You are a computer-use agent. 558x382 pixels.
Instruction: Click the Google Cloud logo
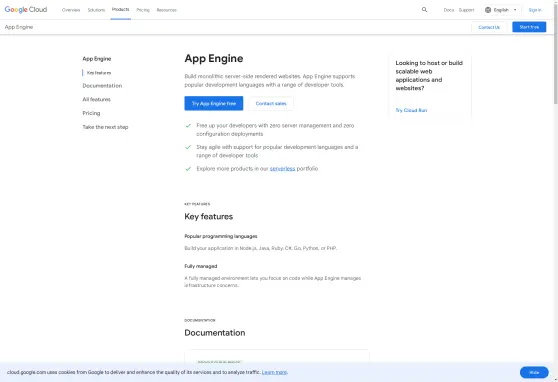(x=26, y=10)
